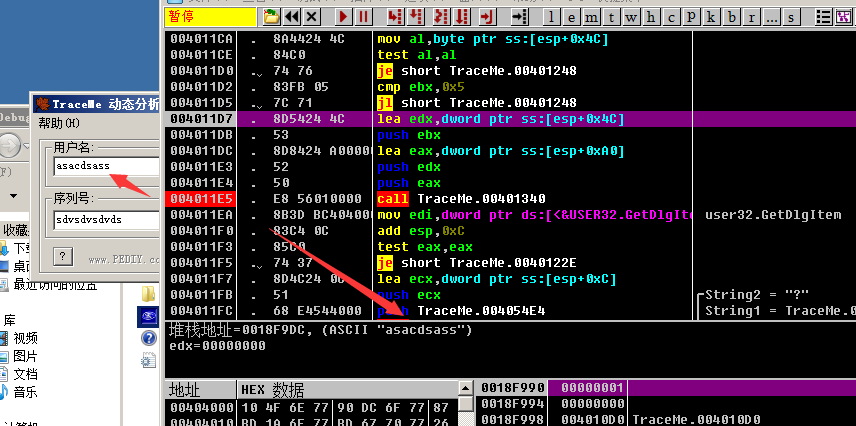856x426 pixels.
Task: Select the call TraceMe.00401340 breakpoint line
Action: (x=461, y=199)
